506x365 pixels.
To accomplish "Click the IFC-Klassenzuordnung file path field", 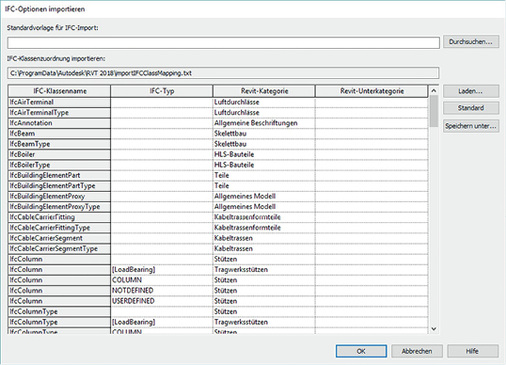I will click(223, 73).
